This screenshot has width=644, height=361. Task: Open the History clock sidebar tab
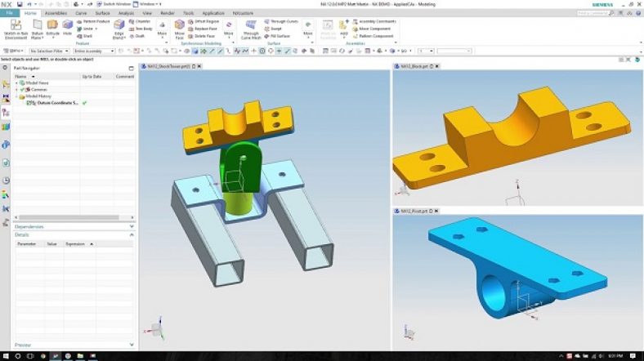(6, 180)
